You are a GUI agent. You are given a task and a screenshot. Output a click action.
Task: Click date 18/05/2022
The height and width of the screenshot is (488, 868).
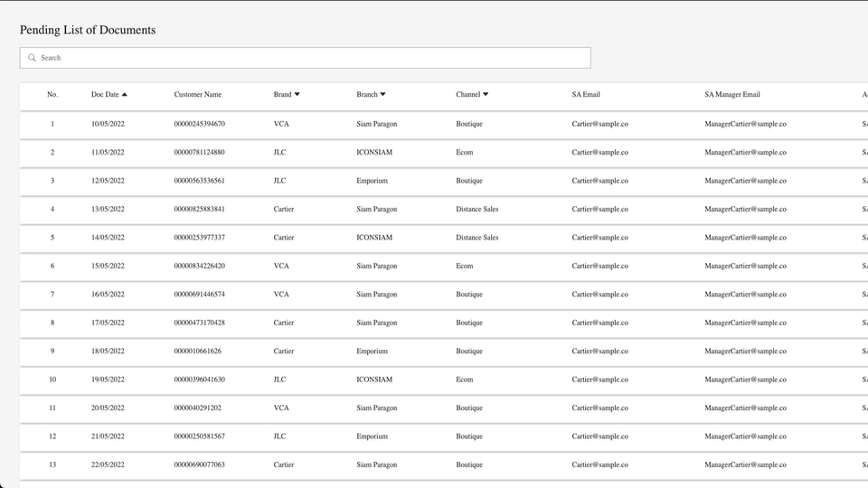(x=108, y=352)
